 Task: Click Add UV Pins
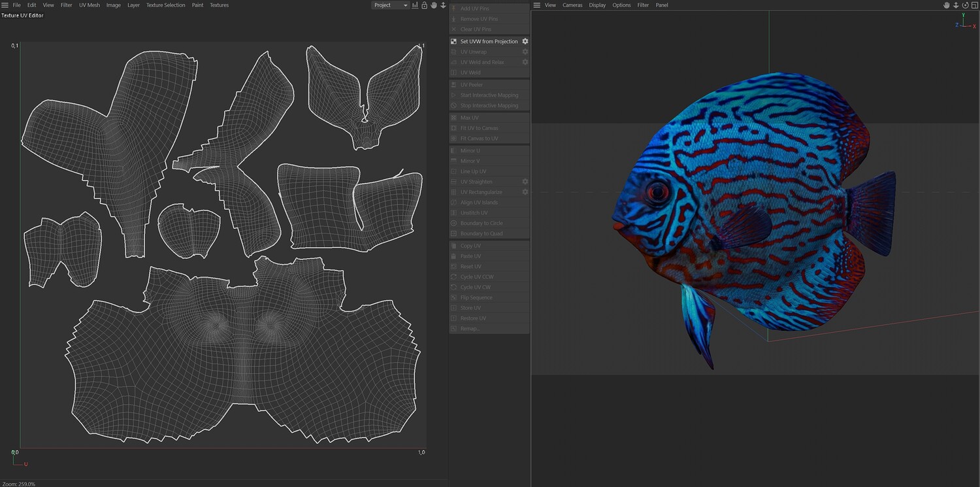click(489, 8)
